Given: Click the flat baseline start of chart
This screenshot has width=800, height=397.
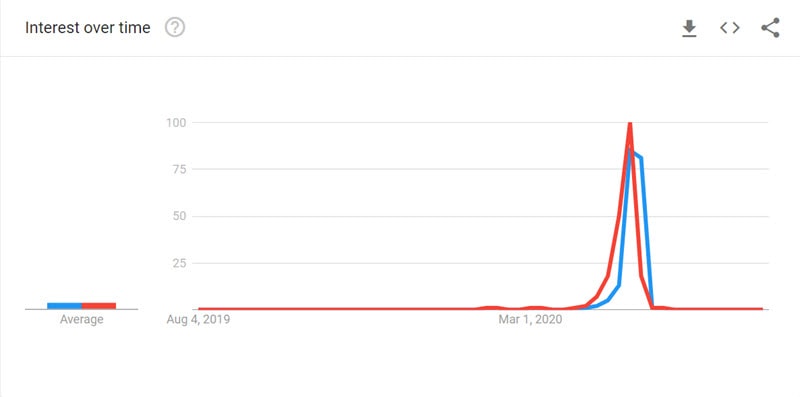Looking at the screenshot, I should click(x=200, y=309).
